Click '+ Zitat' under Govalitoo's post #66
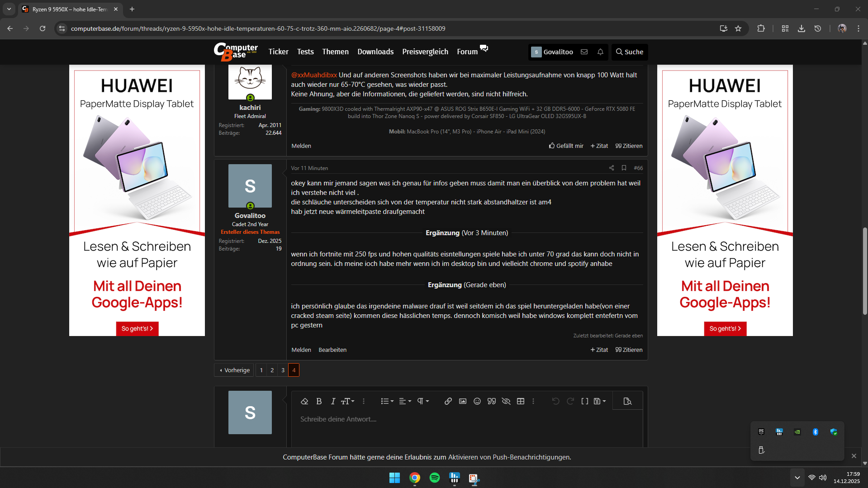Screen dimensions: 868x488 599,350
